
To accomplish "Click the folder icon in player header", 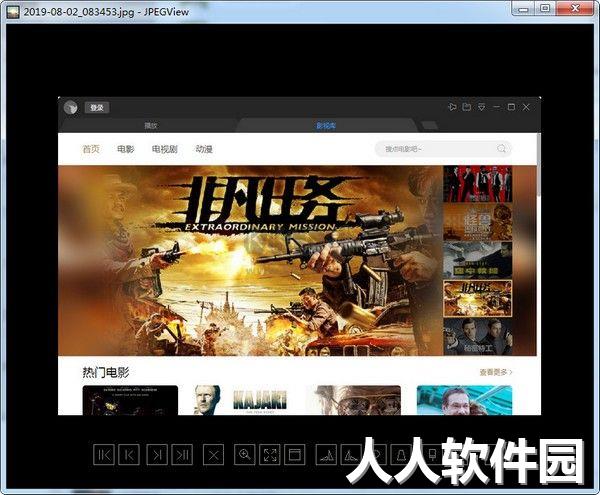I will [x=467, y=107].
